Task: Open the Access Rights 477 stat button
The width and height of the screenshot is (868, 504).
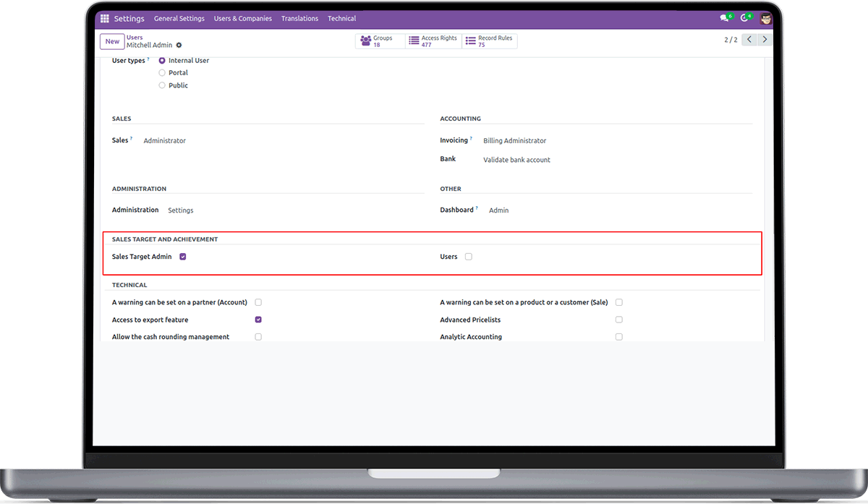Action: pyautogui.click(x=433, y=41)
